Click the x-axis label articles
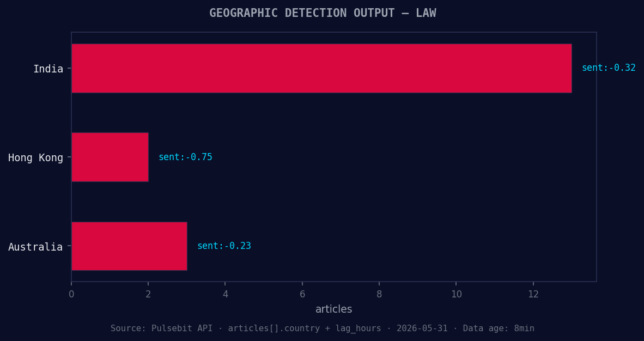 pyautogui.click(x=333, y=309)
